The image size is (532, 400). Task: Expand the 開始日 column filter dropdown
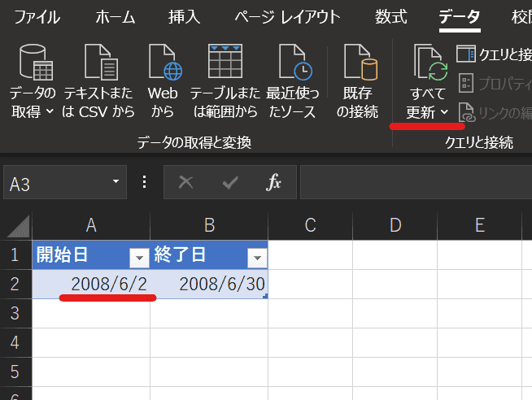pyautogui.click(x=139, y=258)
